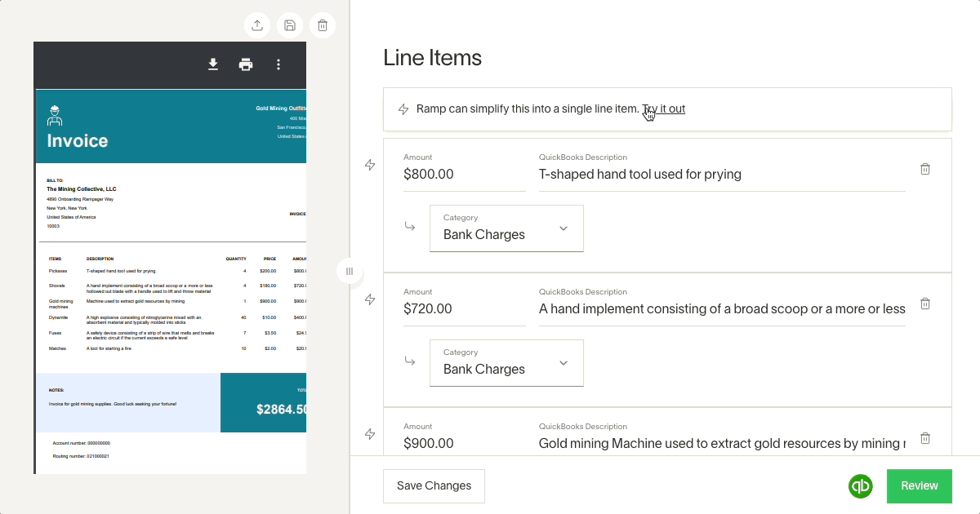
Task: Click the lightning bolt beside the $800.00 item
Action: [x=370, y=166]
